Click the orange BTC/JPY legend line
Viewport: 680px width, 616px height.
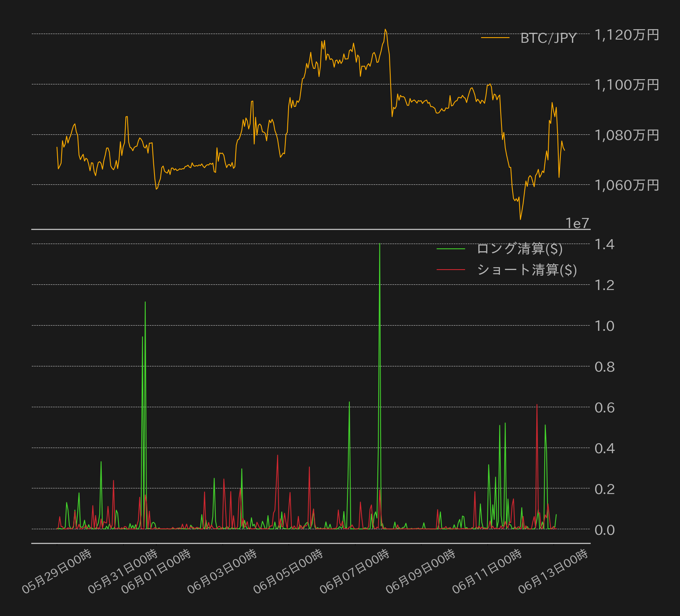[495, 38]
